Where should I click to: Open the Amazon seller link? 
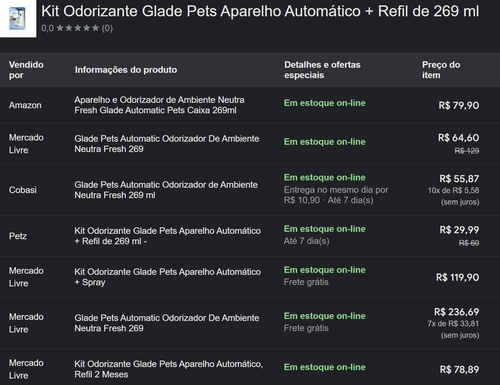(25, 105)
